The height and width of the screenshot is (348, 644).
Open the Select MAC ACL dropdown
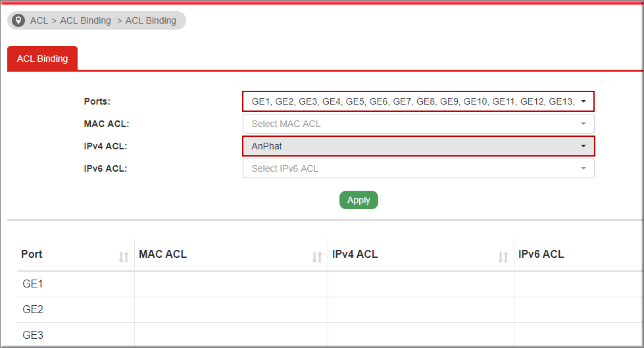click(418, 124)
